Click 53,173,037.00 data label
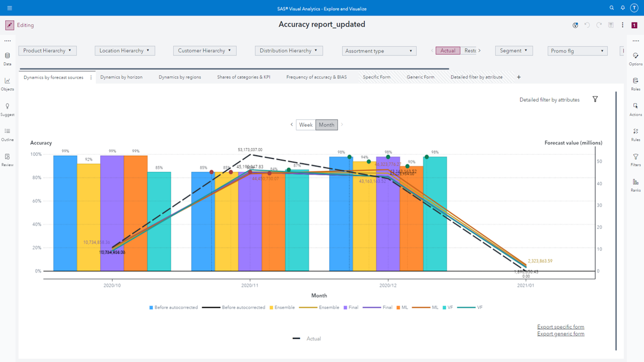 click(250, 150)
